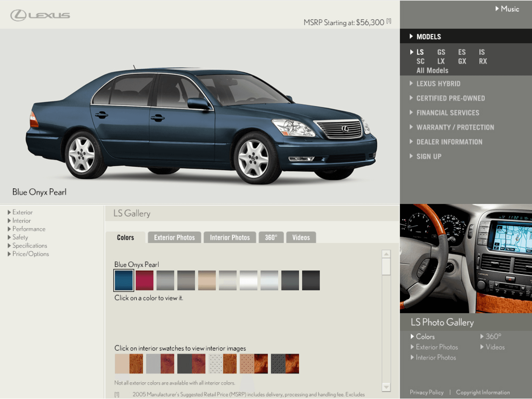Viewport: 532px width, 399px height.
Task: Select the red exterior color swatch
Action: coord(144,280)
